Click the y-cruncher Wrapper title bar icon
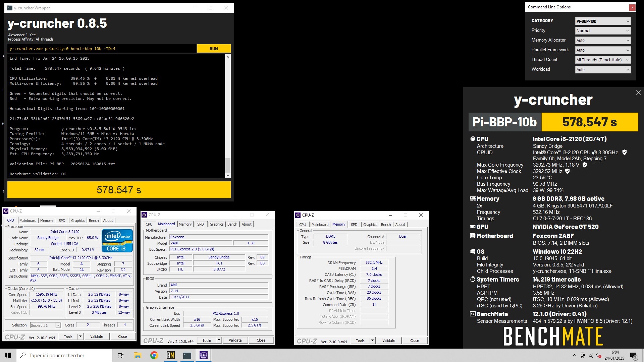The image size is (644, 362). [10, 8]
